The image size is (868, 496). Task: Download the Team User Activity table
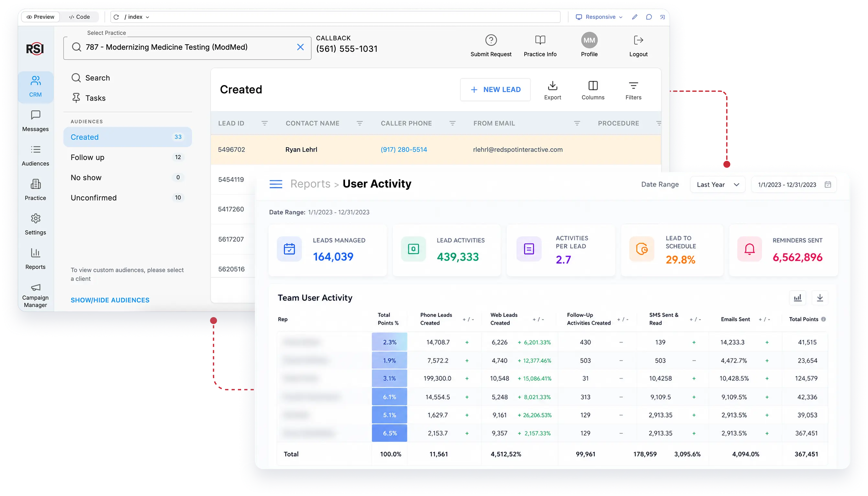tap(820, 298)
